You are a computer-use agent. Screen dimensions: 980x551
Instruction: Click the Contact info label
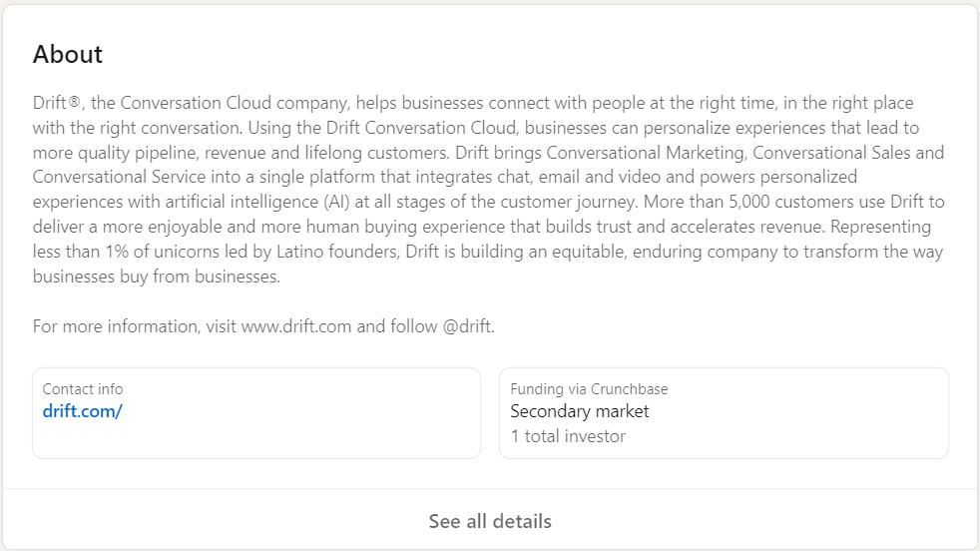point(83,389)
